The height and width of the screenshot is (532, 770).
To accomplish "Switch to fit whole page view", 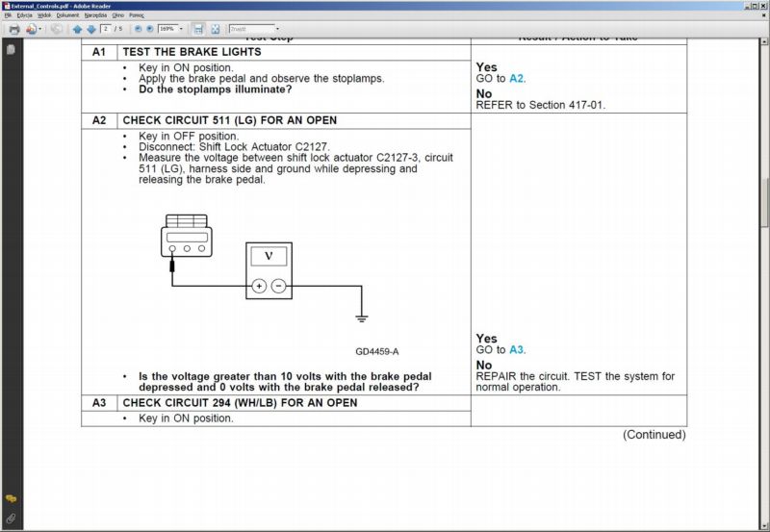I will click(215, 29).
